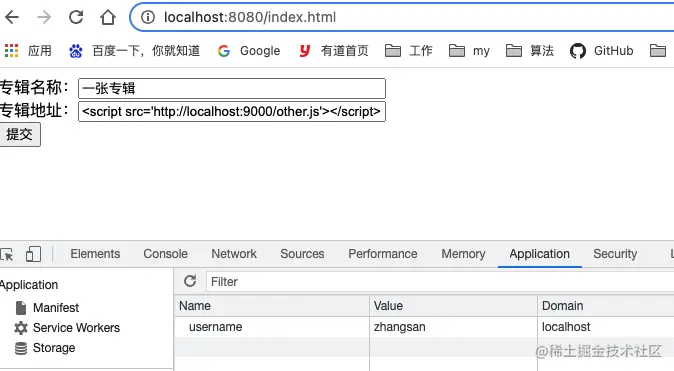Open the Google bookmark
This screenshot has width=674, height=371.
[249, 51]
